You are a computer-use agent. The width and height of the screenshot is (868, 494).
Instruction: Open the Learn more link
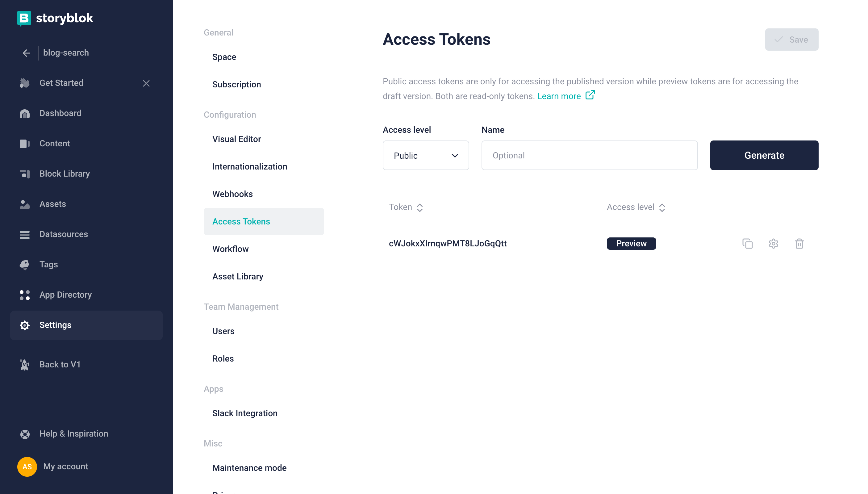559,96
